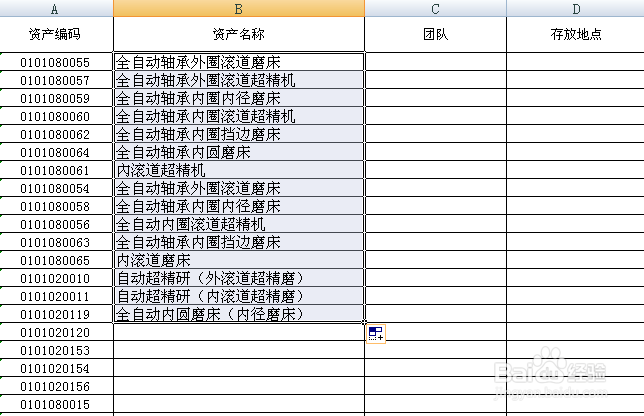Select cell with code 0101080059
This screenshot has width=644, height=416.
tap(56, 98)
